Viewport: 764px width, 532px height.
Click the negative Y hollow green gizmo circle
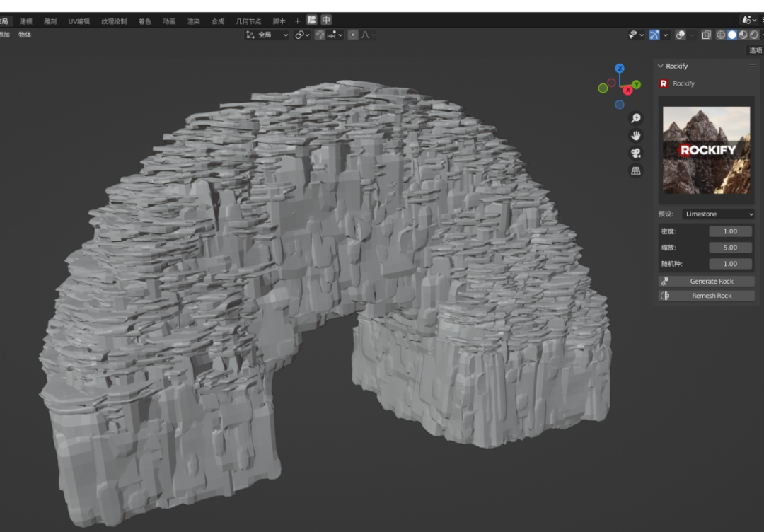click(603, 88)
